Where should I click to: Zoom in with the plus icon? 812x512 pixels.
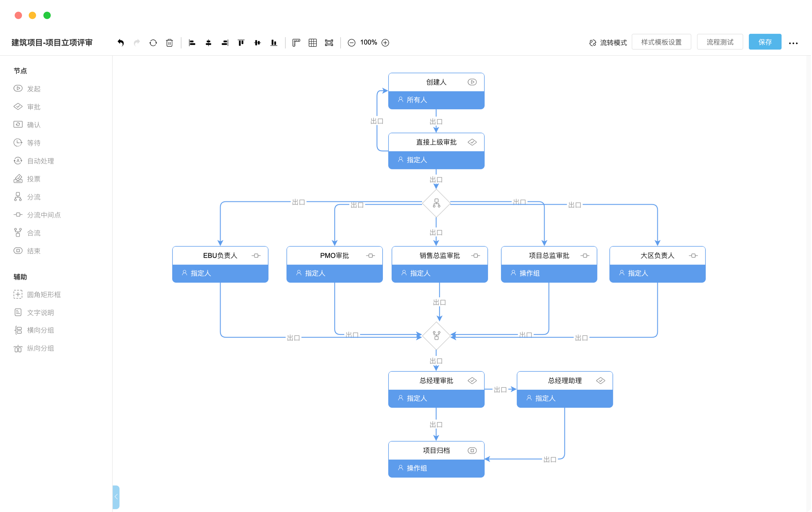click(x=385, y=43)
